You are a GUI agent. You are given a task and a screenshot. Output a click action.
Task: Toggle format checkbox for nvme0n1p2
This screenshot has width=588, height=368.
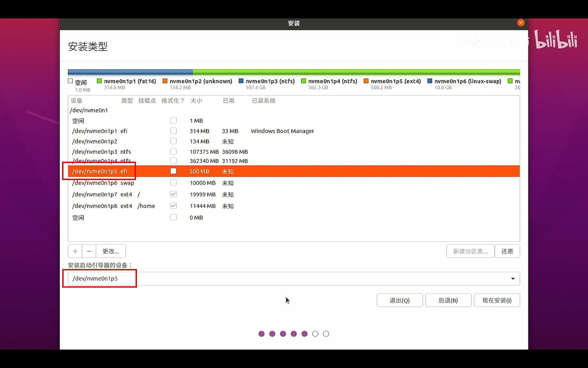click(x=173, y=141)
